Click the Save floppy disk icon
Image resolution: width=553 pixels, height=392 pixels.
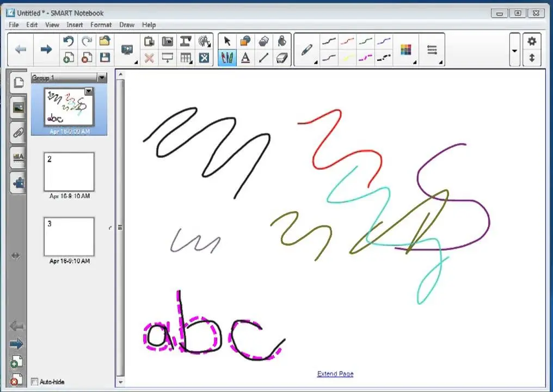(105, 58)
